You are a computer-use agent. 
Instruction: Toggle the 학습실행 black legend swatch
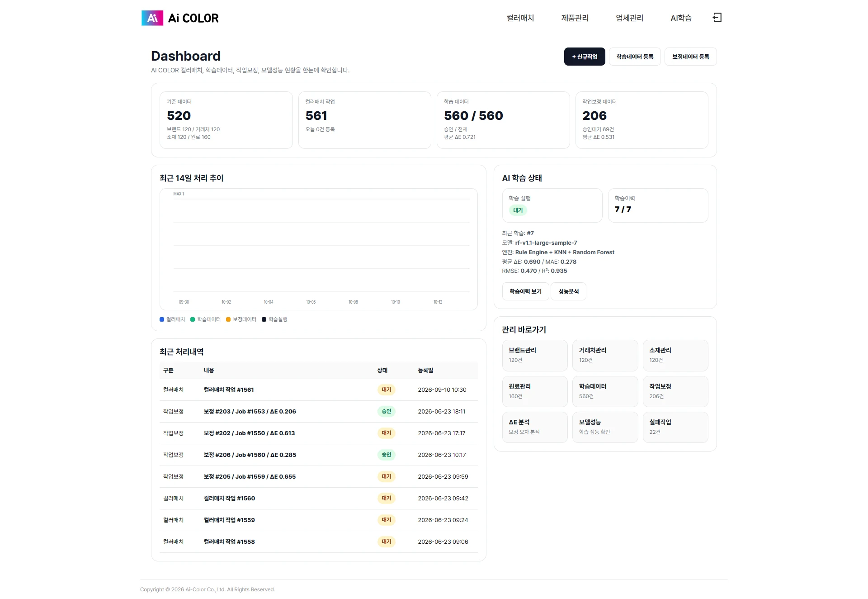point(264,319)
